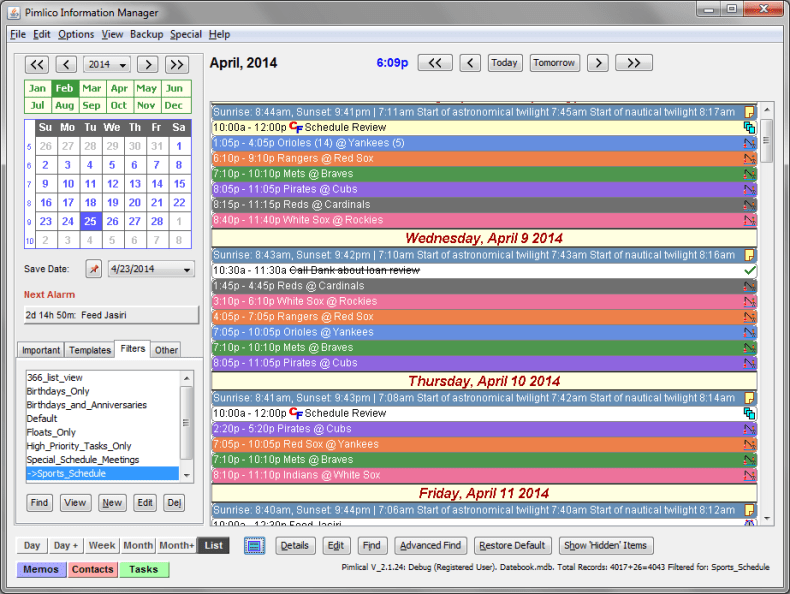Click icon at end of 3:10p White Sox @ Rockies
Viewport: 790px width, 594px height.
749,301
